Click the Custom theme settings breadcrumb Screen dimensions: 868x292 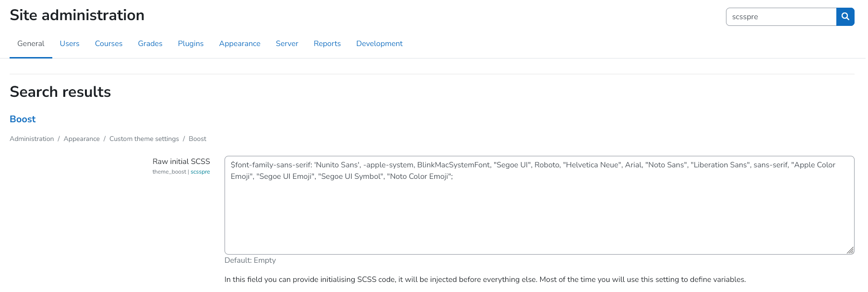point(144,139)
